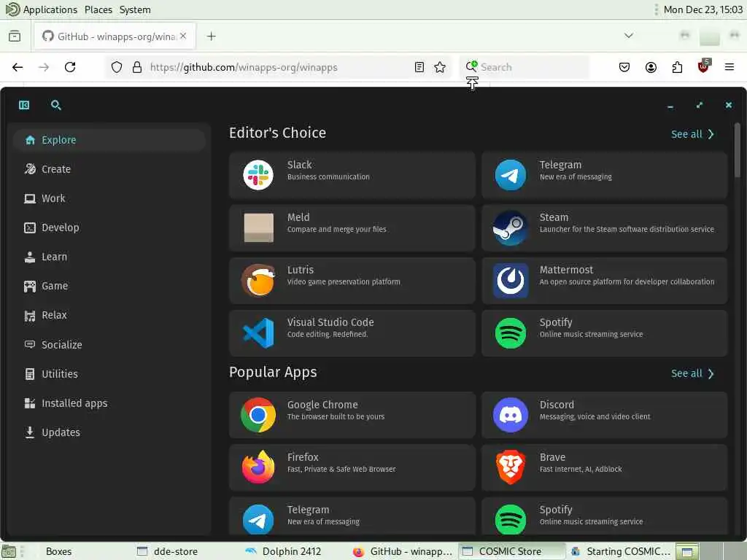Open the Telegram card in Popular Apps

pyautogui.click(x=352, y=516)
